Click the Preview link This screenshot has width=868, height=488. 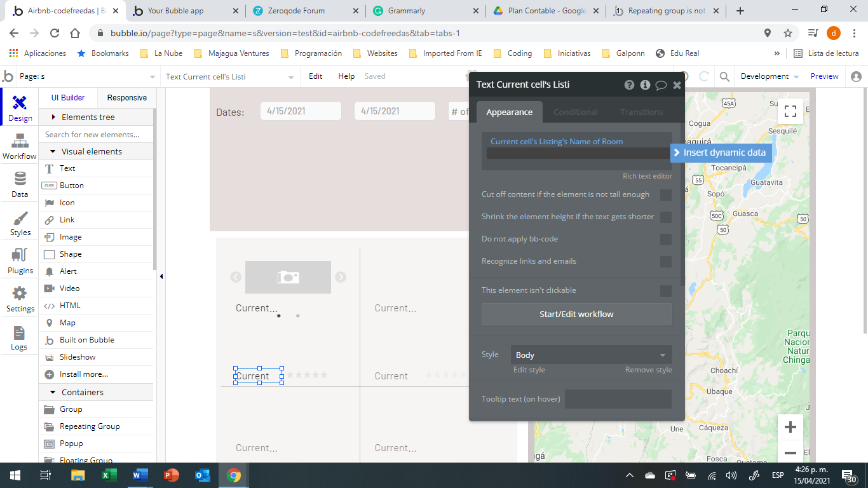(824, 76)
